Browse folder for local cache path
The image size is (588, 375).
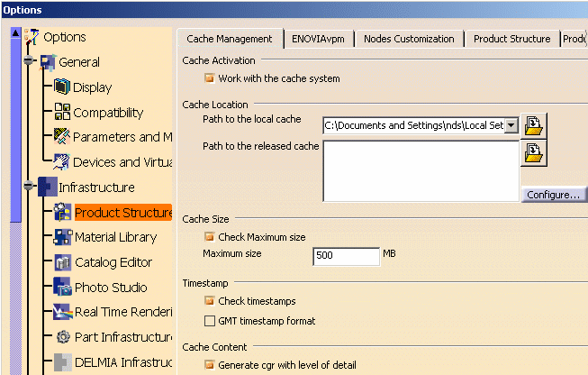coord(534,125)
